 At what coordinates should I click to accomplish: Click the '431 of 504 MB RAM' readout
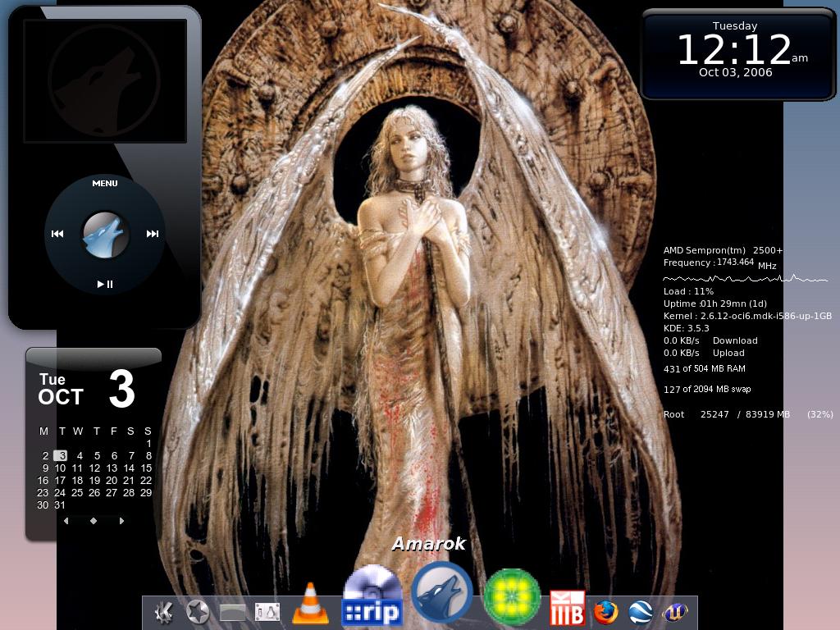pos(705,368)
